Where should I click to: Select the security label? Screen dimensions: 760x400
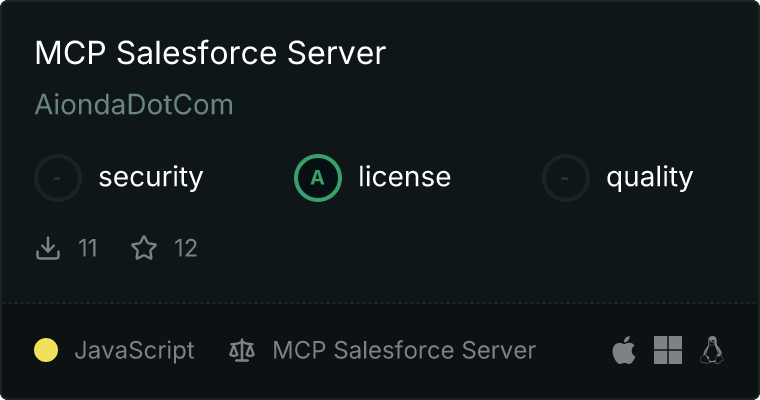pyautogui.click(x=150, y=178)
